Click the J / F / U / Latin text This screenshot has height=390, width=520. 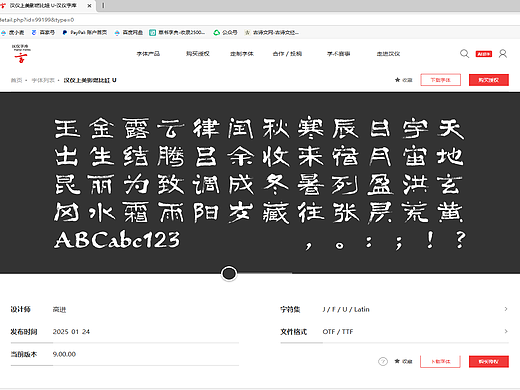[346, 309]
